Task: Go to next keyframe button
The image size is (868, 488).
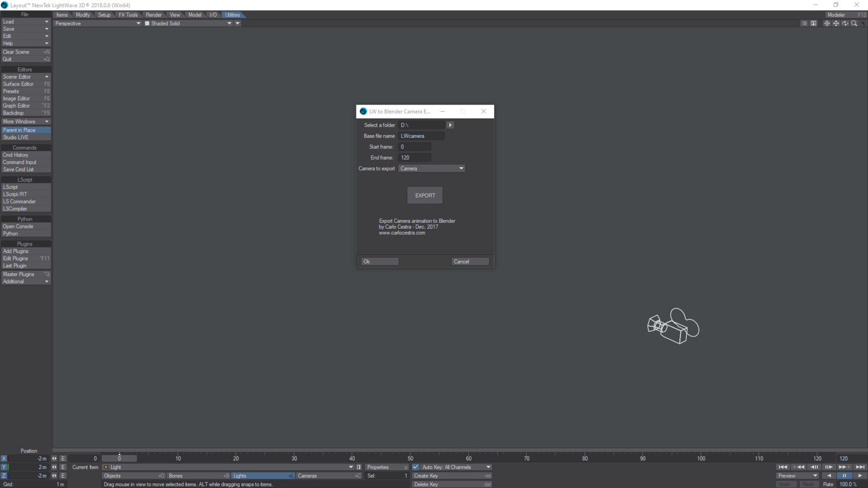Action: point(844,467)
